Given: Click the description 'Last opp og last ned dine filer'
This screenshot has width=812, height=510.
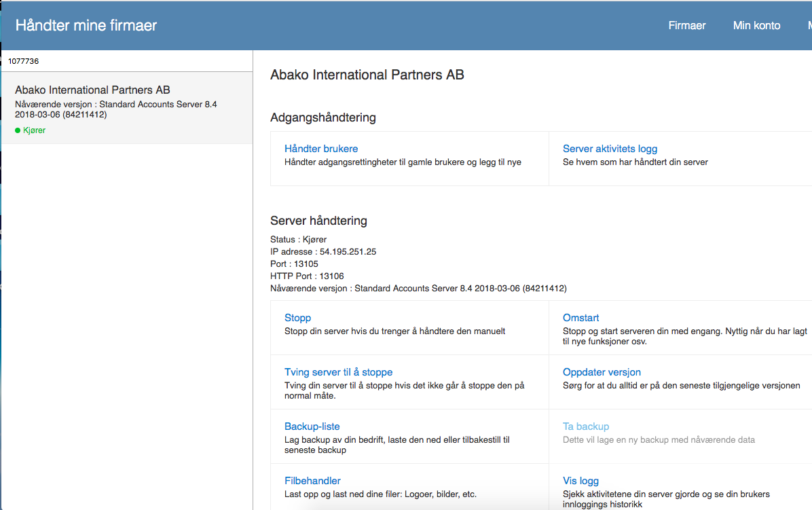Looking at the screenshot, I should [381, 494].
